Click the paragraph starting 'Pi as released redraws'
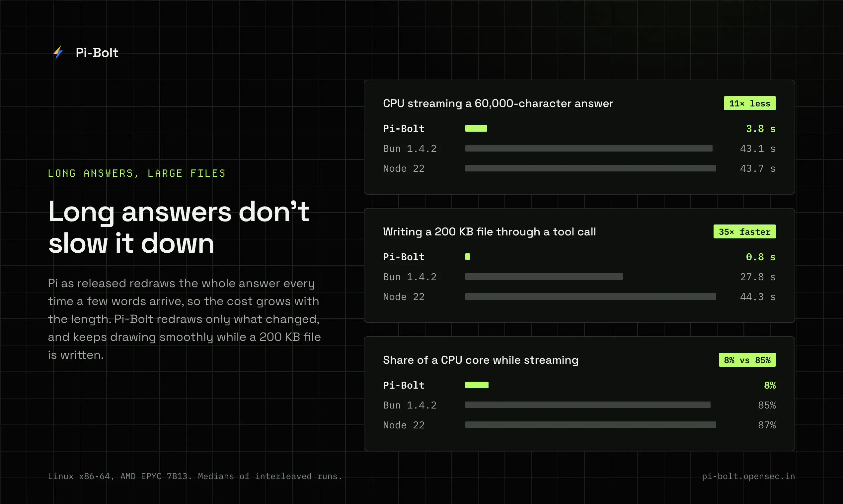Screen dimensions: 843x504 point(184,319)
